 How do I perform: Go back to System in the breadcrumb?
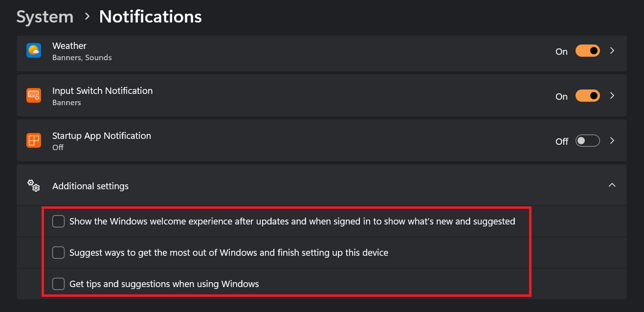point(45,17)
